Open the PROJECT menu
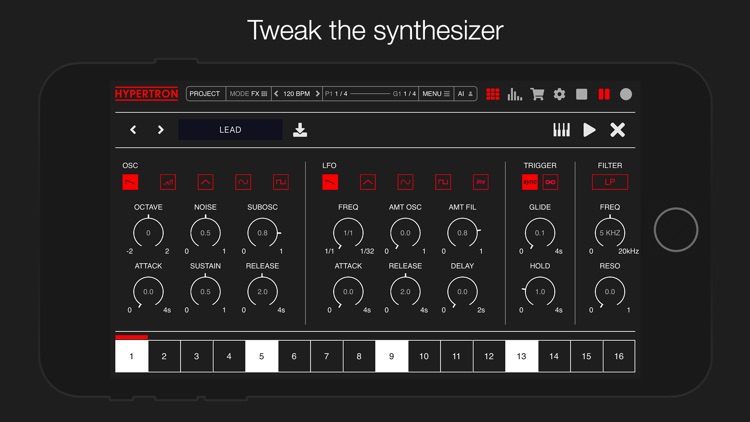 (x=205, y=94)
